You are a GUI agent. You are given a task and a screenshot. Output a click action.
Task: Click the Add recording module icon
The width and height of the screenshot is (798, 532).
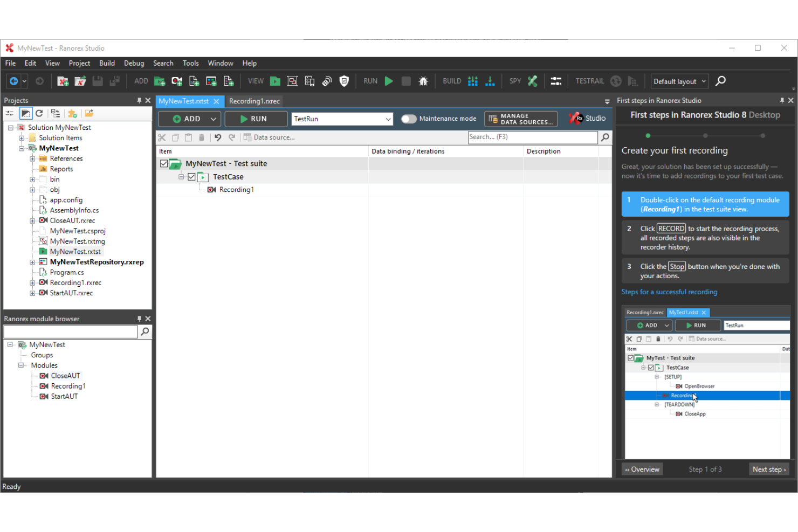pos(176,81)
